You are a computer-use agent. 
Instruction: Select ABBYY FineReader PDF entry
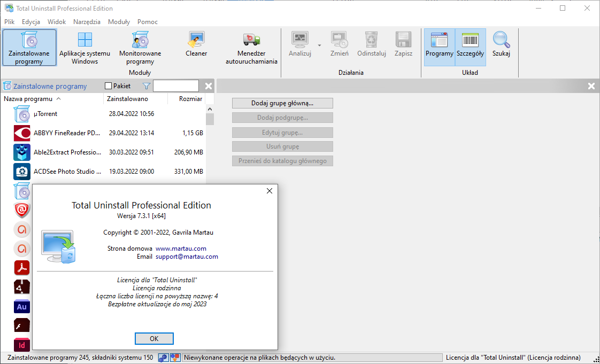tap(103, 133)
